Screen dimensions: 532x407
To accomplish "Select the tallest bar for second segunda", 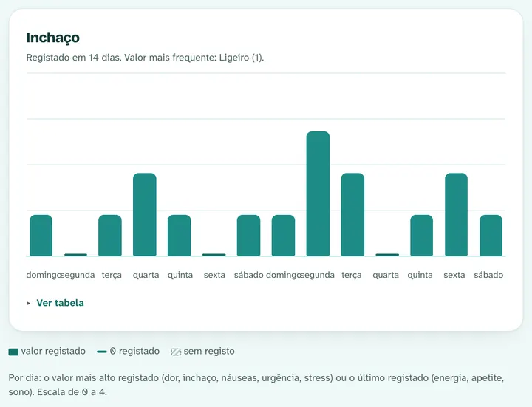I will [318, 194].
